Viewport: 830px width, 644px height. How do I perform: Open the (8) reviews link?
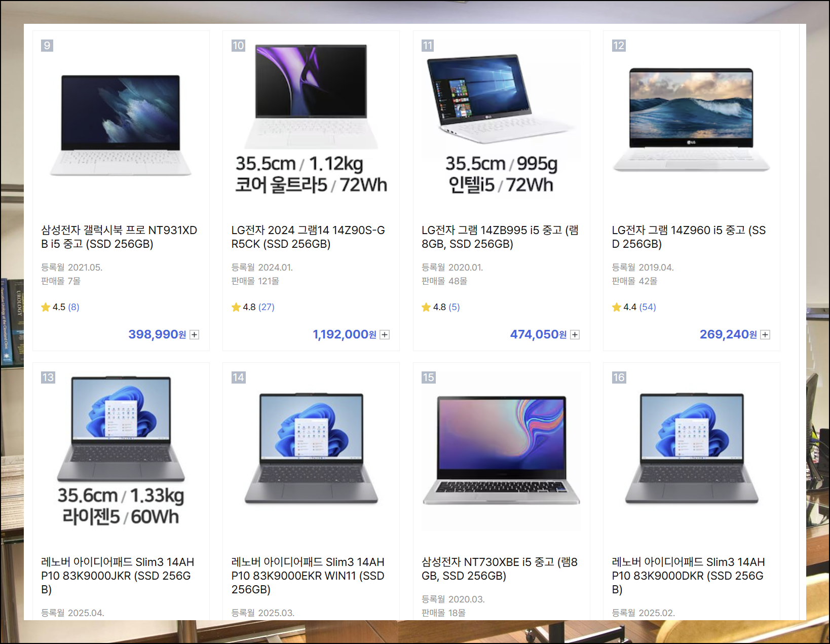tap(73, 307)
